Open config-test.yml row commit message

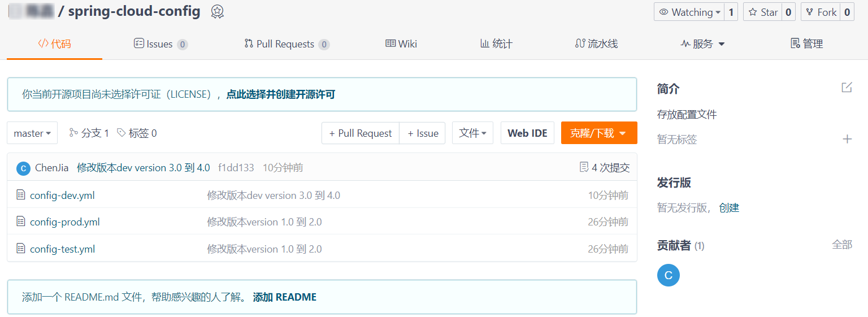[264, 249]
